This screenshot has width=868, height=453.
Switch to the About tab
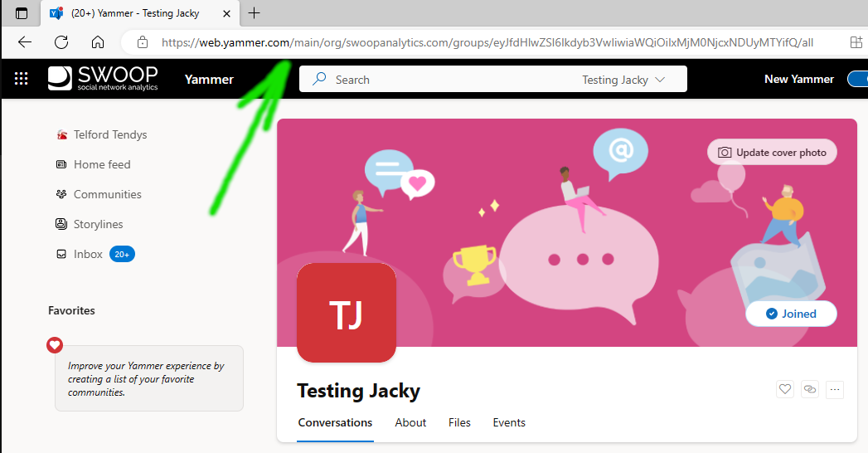click(410, 422)
